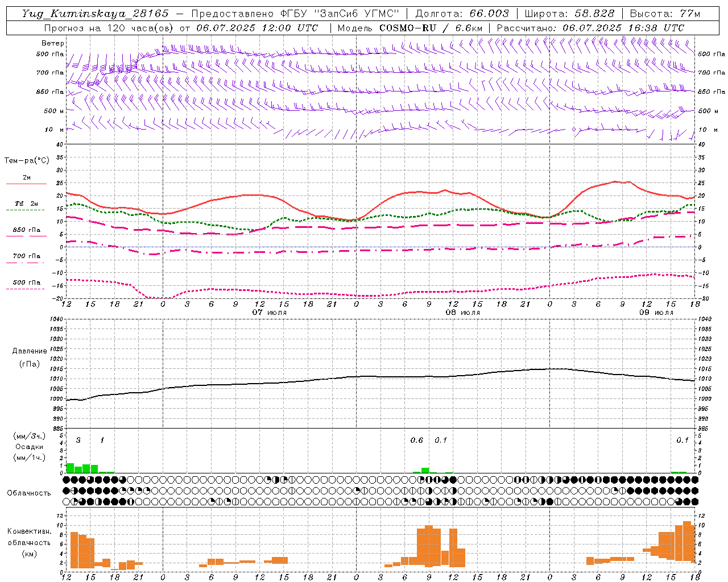
Task: Select the Прогноз на 120 часа(ов) header text
Action: point(110,28)
